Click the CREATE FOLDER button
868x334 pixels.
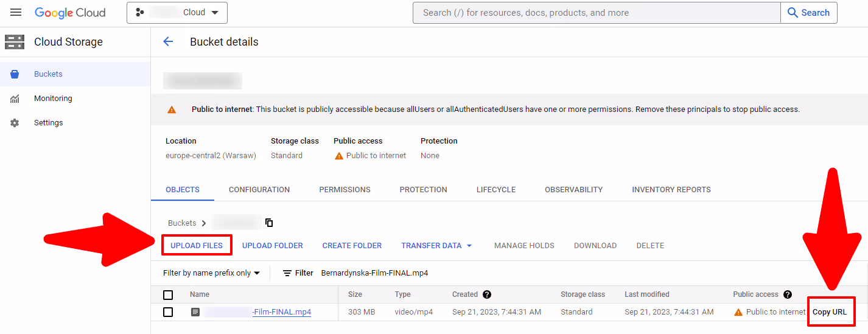[x=352, y=246]
